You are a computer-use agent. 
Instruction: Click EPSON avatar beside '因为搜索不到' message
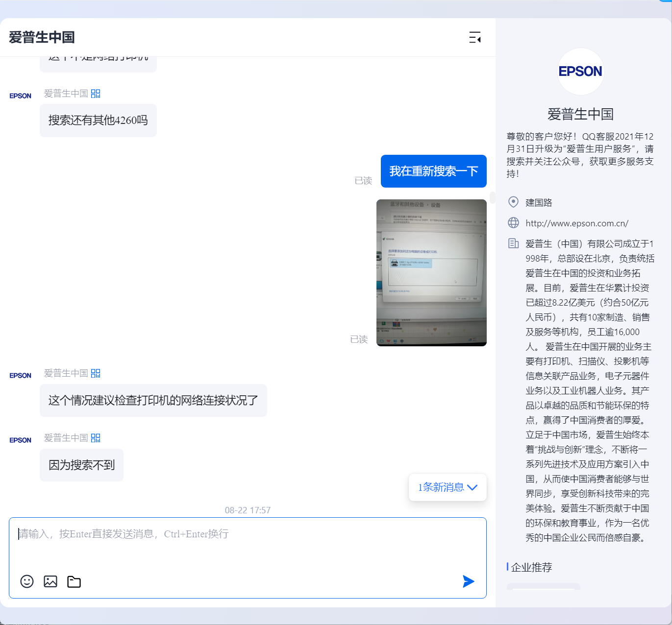(21, 440)
